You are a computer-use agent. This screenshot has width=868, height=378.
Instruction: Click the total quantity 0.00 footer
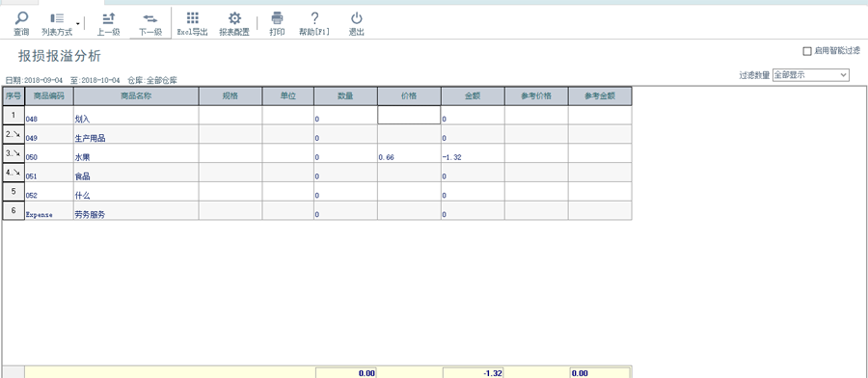click(346, 373)
